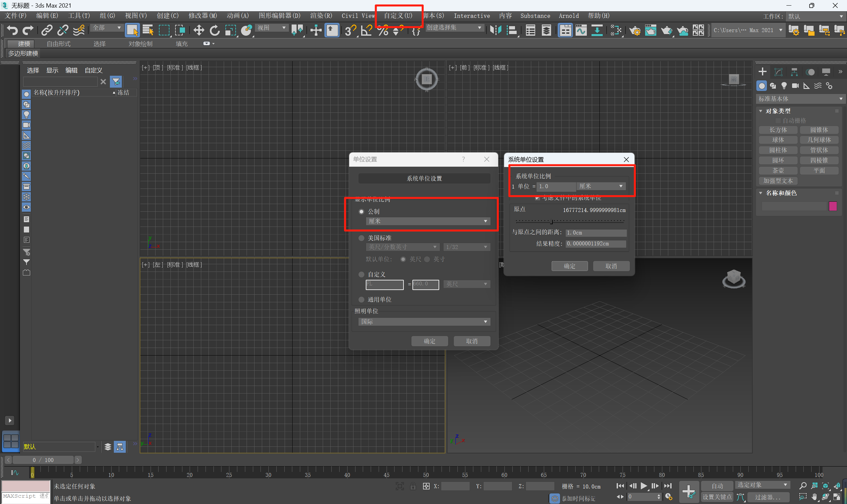The width and height of the screenshot is (847, 504).
Task: Click the pink object color swatch
Action: [x=832, y=206]
